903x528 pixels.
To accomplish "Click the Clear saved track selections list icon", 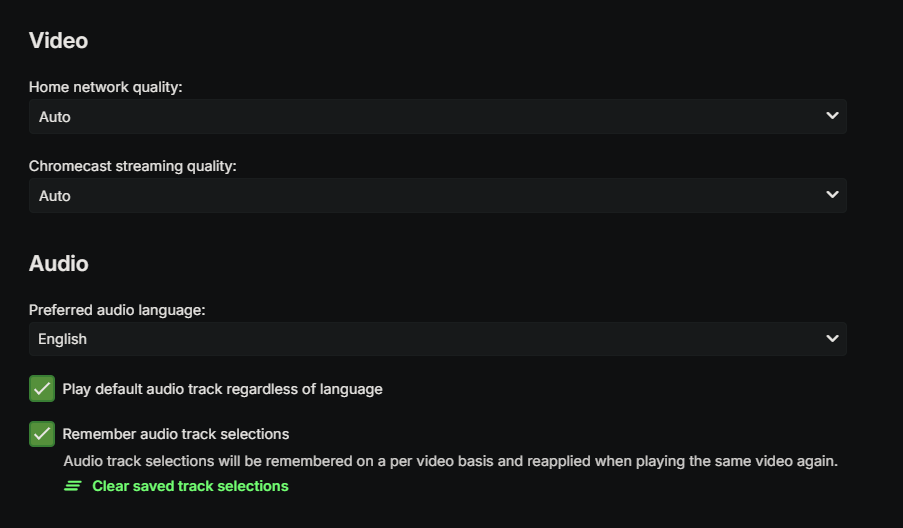I will 73,486.
